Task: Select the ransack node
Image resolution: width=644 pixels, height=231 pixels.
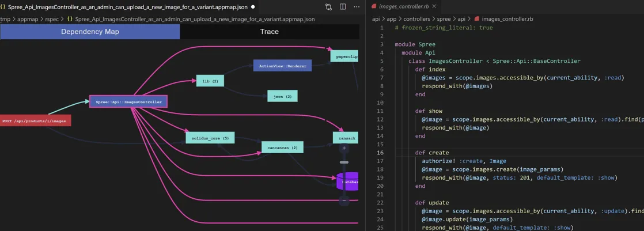Action: point(346,138)
